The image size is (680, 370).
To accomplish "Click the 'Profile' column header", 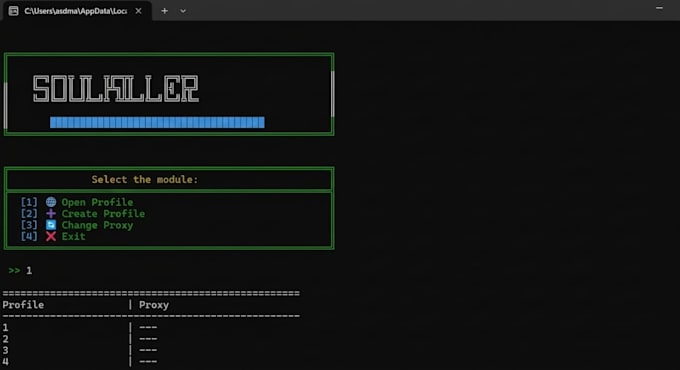I will (x=23, y=305).
